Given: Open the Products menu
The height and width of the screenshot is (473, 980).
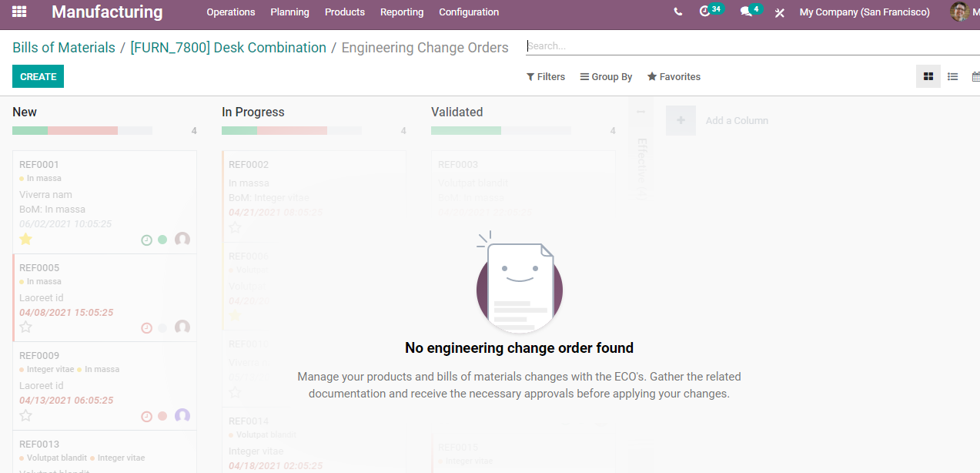Looking at the screenshot, I should click(345, 12).
